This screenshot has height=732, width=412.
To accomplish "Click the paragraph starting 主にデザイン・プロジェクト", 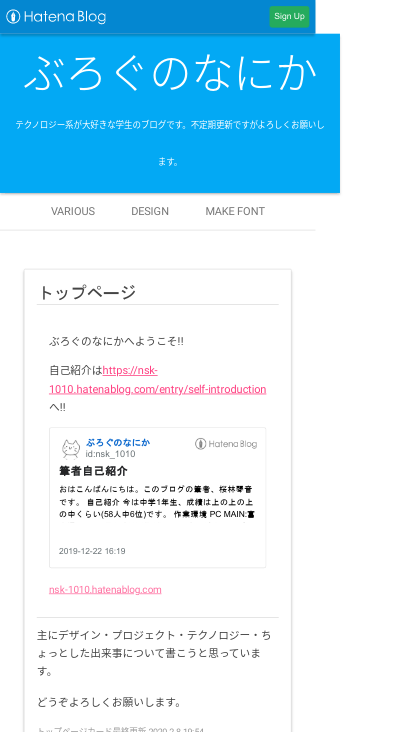I will 154,654.
